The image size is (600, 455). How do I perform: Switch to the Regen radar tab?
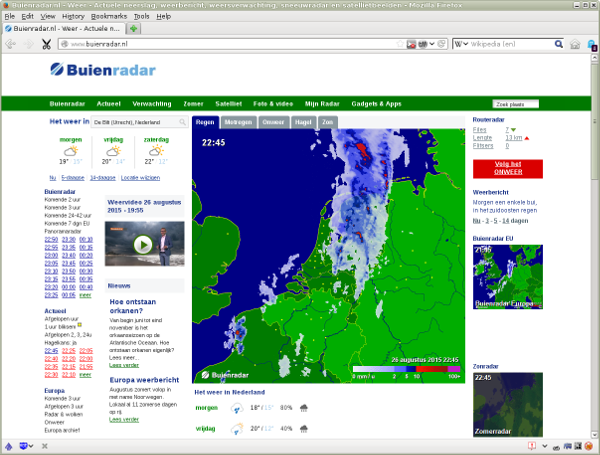click(x=205, y=122)
